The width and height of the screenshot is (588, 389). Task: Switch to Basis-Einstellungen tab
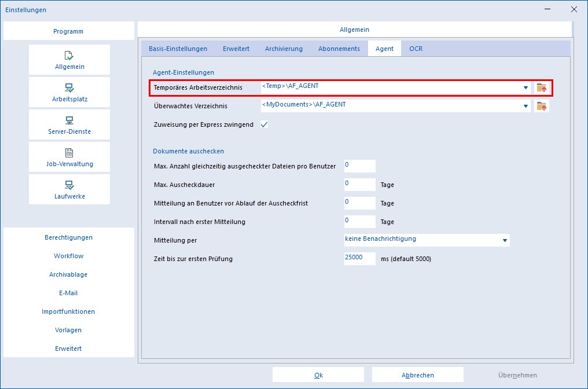tap(178, 49)
